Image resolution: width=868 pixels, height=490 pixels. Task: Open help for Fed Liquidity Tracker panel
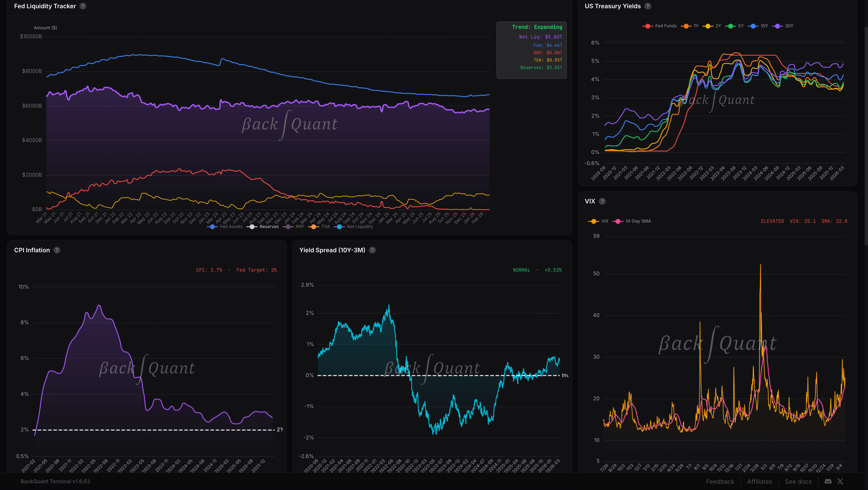coord(83,6)
